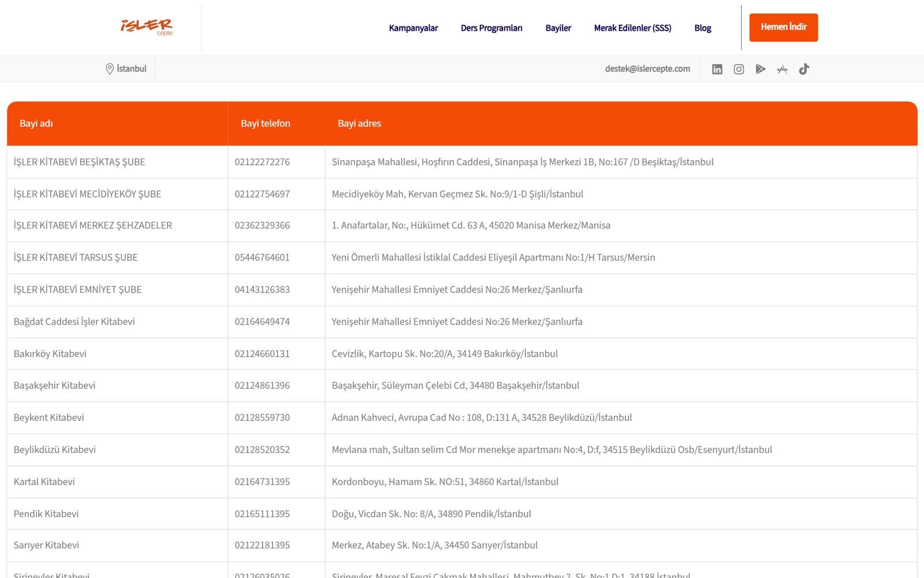Open the TikTok icon link
Screen dimensions: 924x578
(x=804, y=69)
